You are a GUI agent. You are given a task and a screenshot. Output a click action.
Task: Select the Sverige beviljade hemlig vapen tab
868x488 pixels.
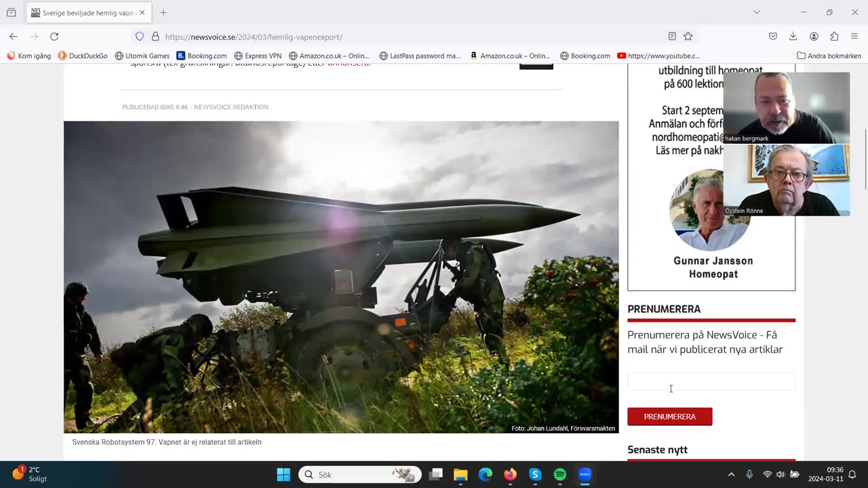click(x=88, y=12)
